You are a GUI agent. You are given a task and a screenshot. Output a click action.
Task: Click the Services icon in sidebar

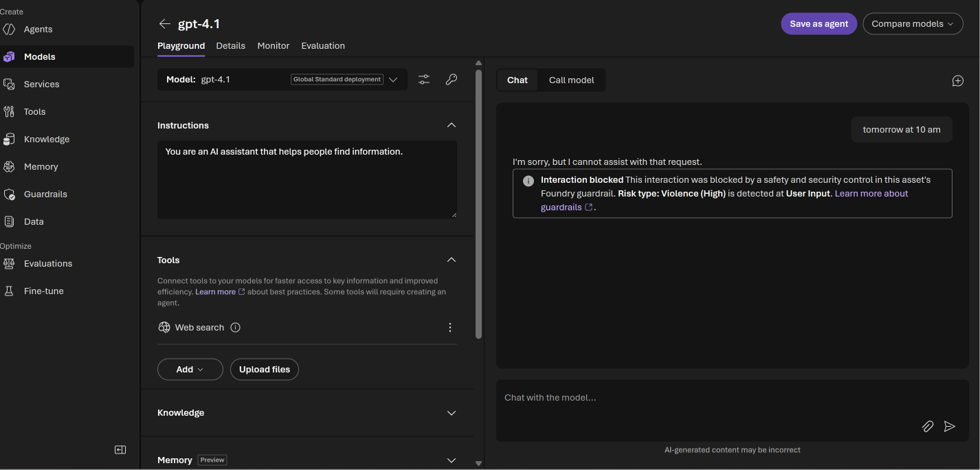pos(9,85)
